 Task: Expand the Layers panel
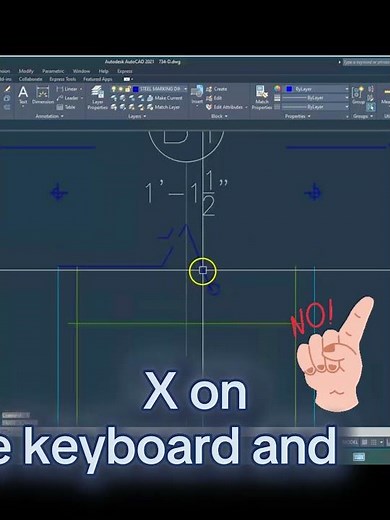(x=137, y=116)
